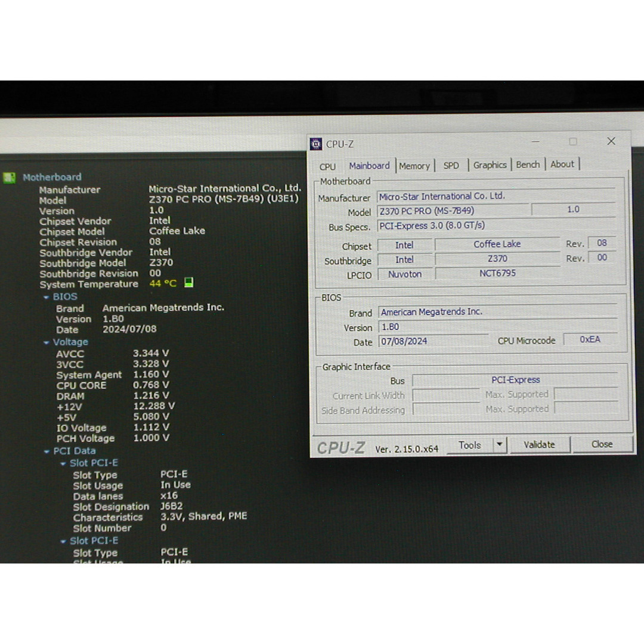This screenshot has height=644, width=644.
Task: Click the green Motherboard icon in HWiNFO tree
Action: [9, 178]
